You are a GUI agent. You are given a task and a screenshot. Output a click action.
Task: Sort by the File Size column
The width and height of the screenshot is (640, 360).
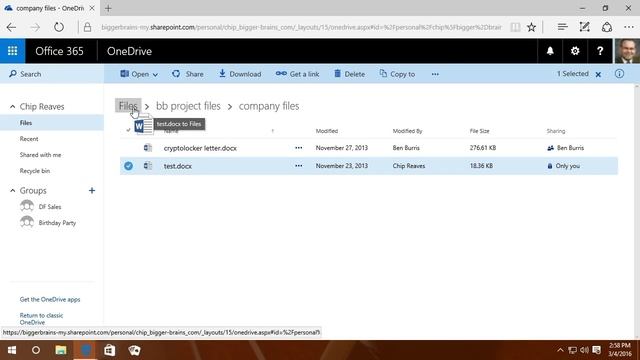click(x=479, y=131)
